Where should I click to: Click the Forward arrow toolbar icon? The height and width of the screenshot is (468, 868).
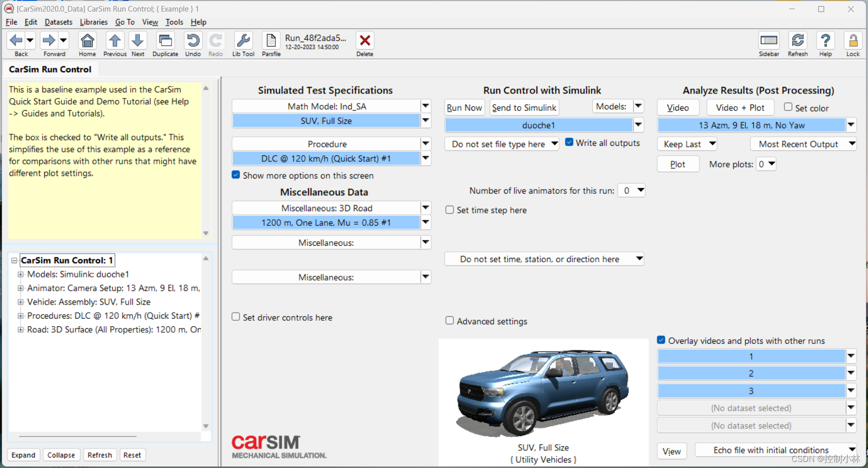[x=49, y=40]
